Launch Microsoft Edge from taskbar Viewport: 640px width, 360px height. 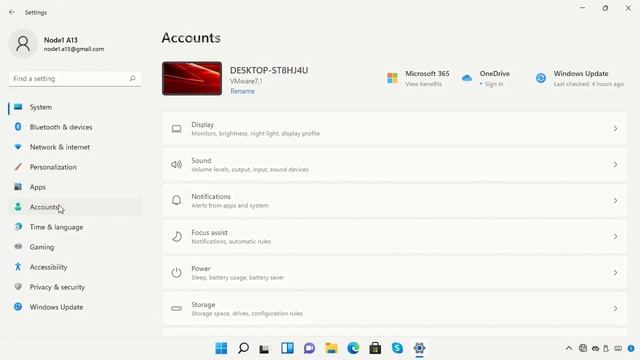[353, 348]
